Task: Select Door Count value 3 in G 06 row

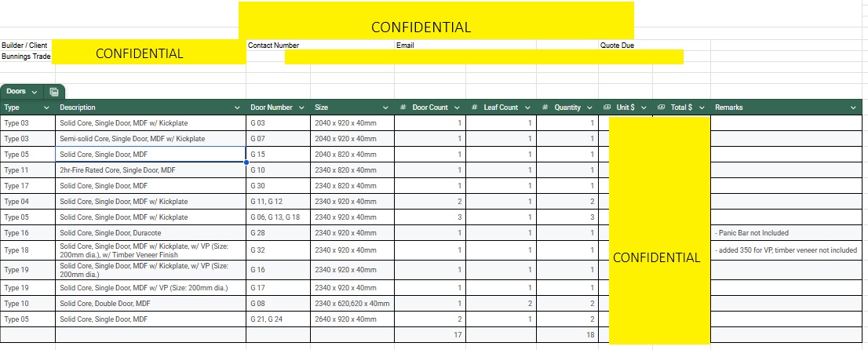Action: pos(429,217)
